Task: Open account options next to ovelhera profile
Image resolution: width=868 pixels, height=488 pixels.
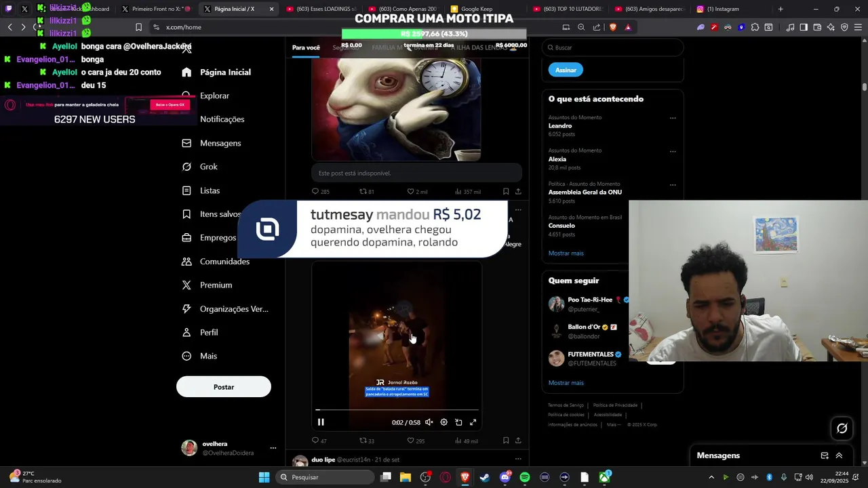Action: point(273,448)
